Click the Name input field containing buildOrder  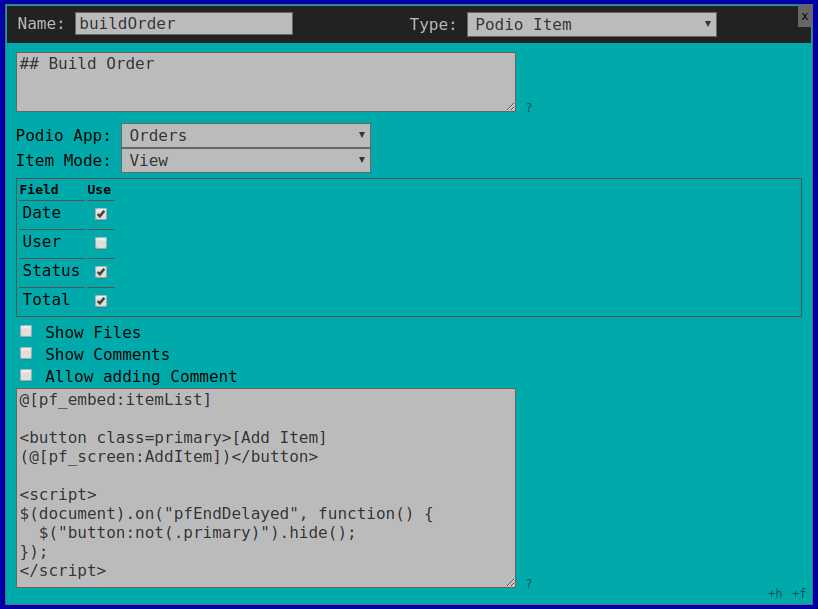click(184, 23)
